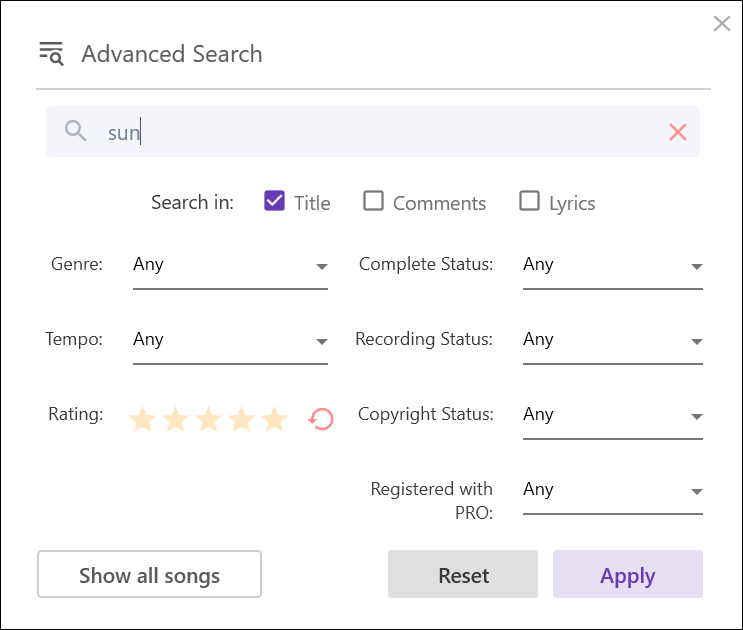Open the Genre dropdown
The width and height of the screenshot is (743, 630).
pos(230,266)
